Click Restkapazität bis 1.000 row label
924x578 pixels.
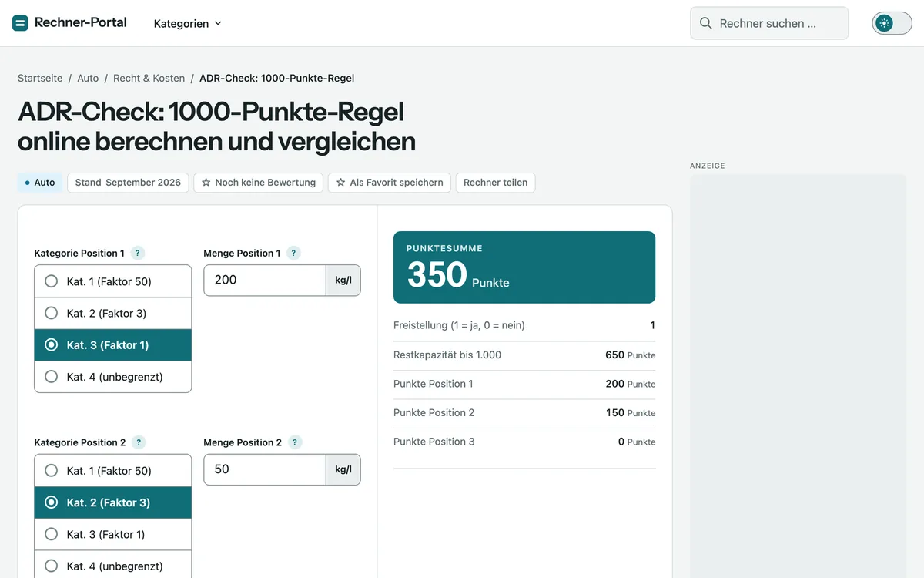pos(447,355)
